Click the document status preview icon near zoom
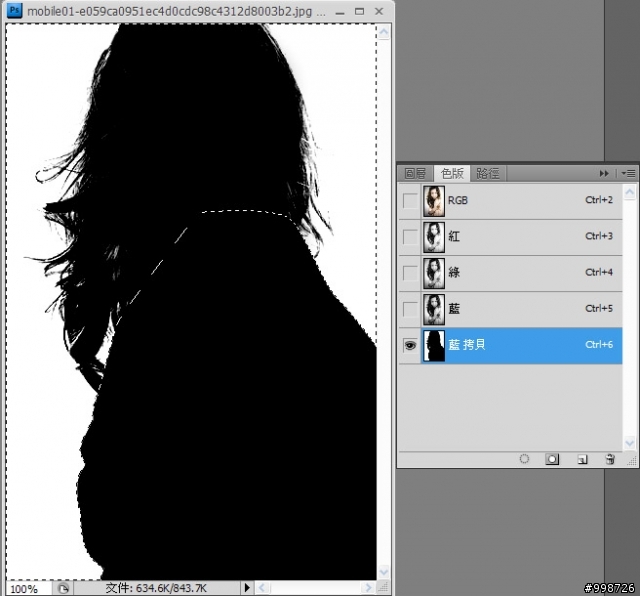Screen dimensions: 640x596 click(x=63, y=588)
